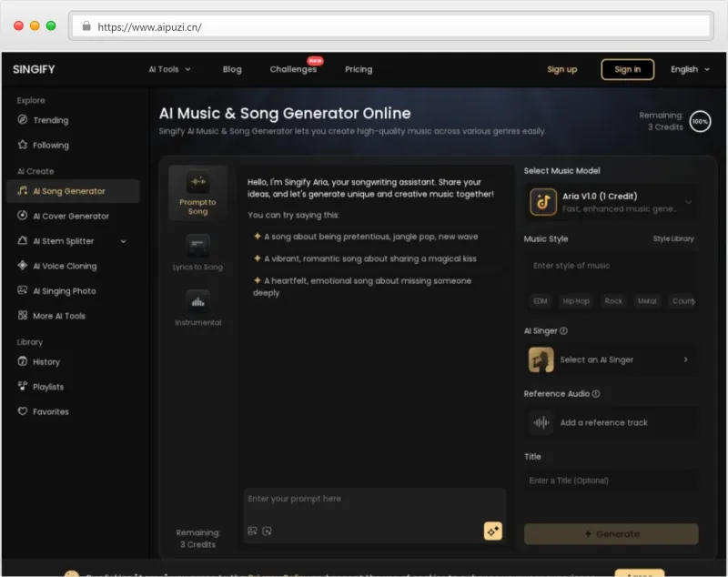The image size is (728, 577).
Task: Open the AI Singing Photo tool
Action: pyautogui.click(x=65, y=291)
